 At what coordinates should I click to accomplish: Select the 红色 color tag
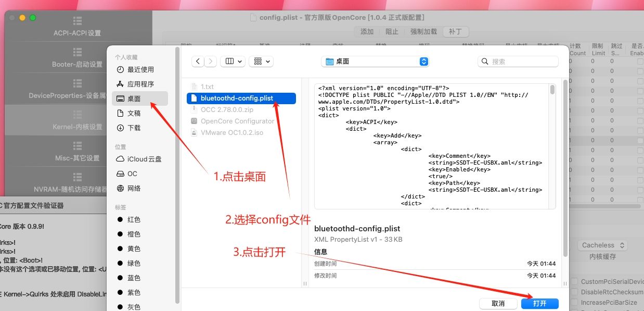(133, 219)
